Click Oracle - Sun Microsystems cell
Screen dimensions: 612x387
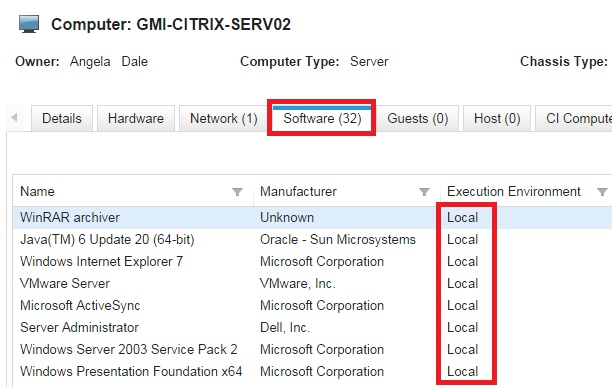(x=338, y=240)
